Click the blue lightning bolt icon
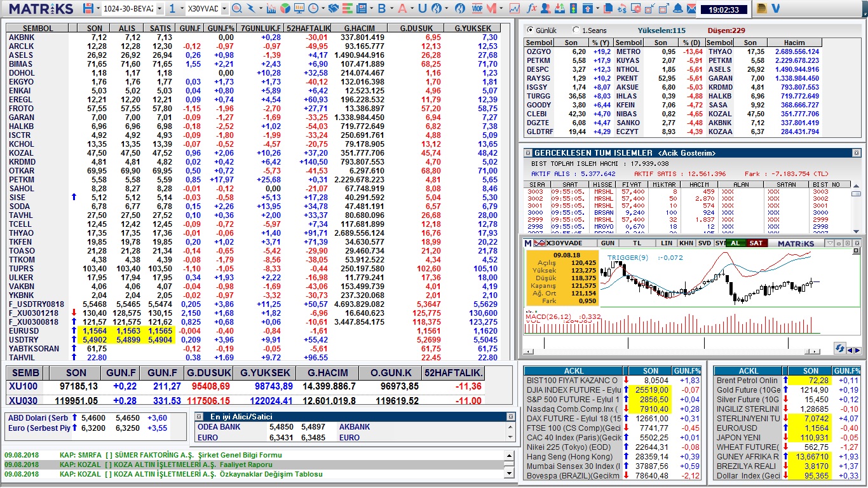The image size is (868, 488). click(x=252, y=8)
